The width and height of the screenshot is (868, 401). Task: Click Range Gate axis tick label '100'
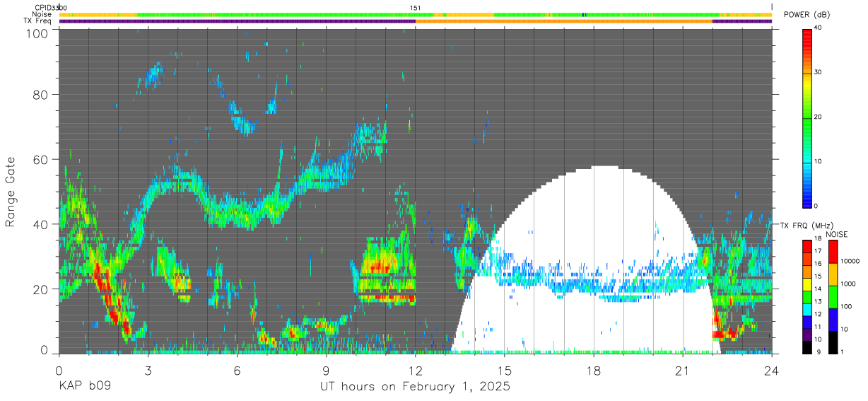click(x=37, y=33)
